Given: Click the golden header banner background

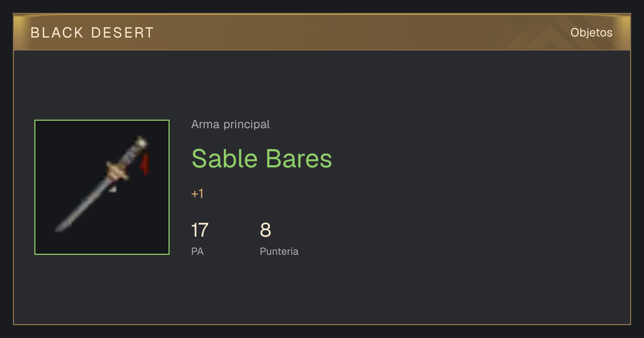Looking at the screenshot, I should point(322,33).
